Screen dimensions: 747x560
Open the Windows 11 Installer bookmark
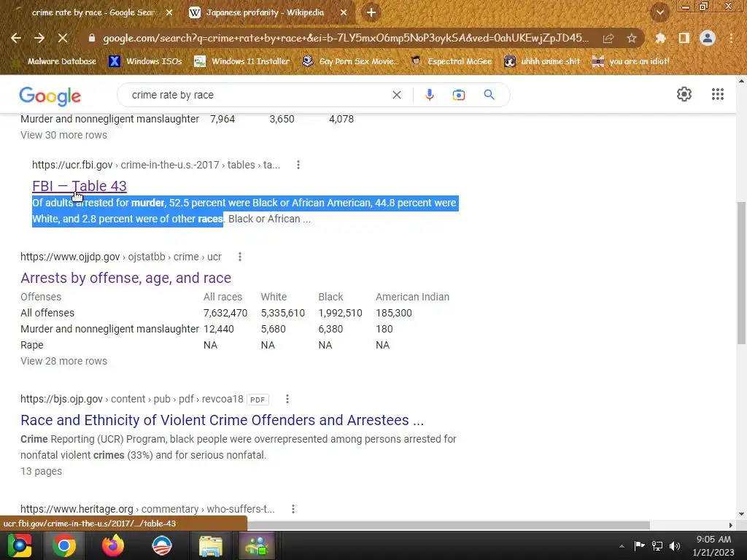coord(242,61)
